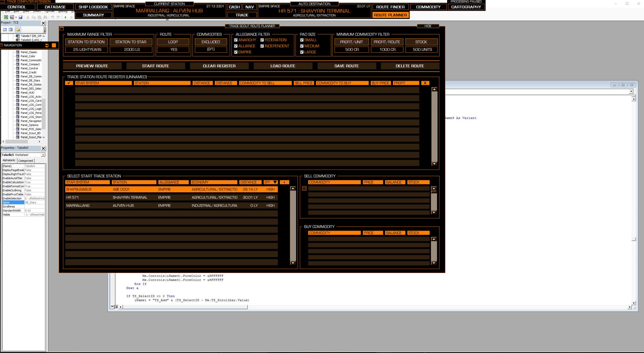This screenshot has height=353, width=644.
Task: Open the Database tab
Action: 55,7
